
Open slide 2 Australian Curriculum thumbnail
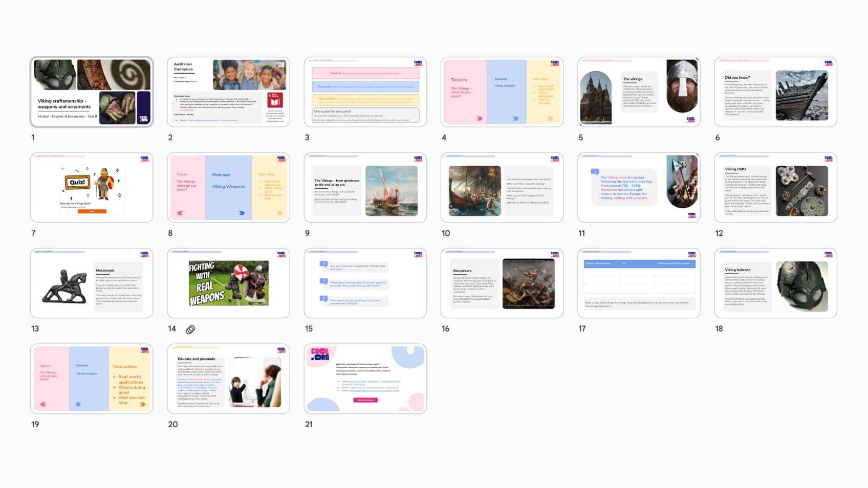click(228, 92)
